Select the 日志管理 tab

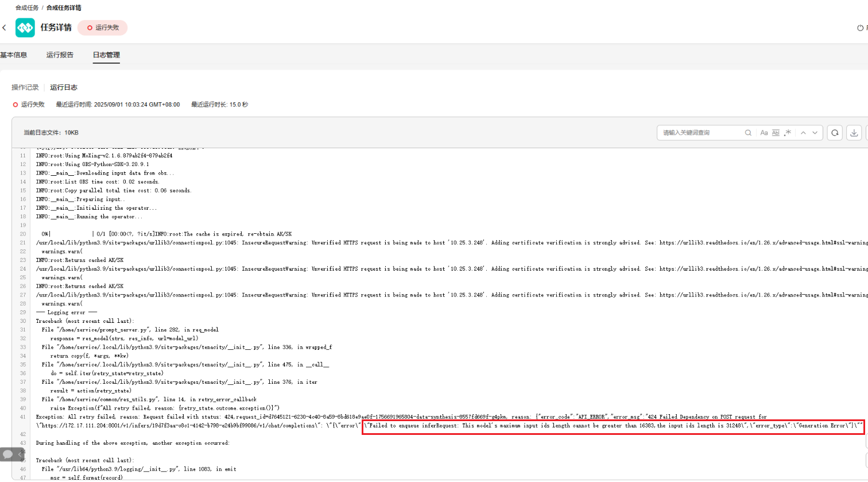106,55
